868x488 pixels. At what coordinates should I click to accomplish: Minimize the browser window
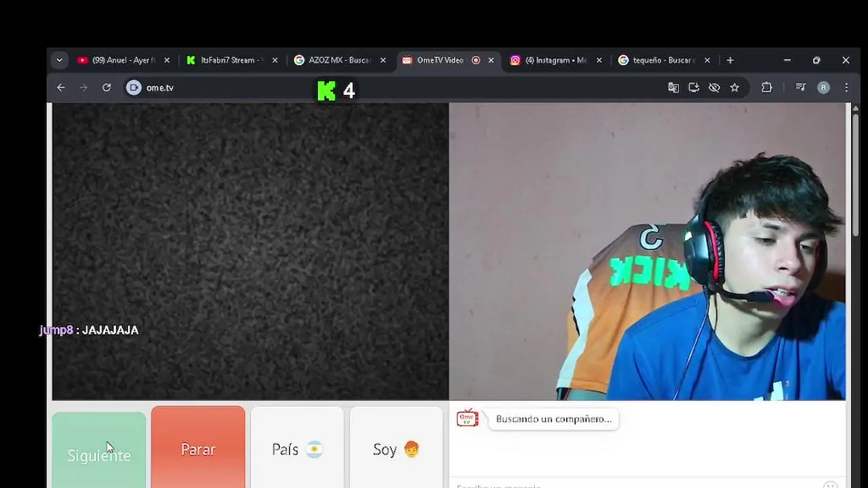click(787, 60)
